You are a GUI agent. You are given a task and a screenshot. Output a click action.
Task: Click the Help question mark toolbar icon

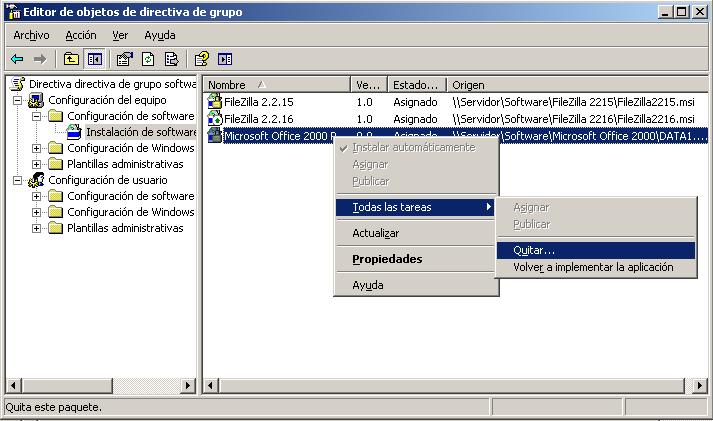202,59
